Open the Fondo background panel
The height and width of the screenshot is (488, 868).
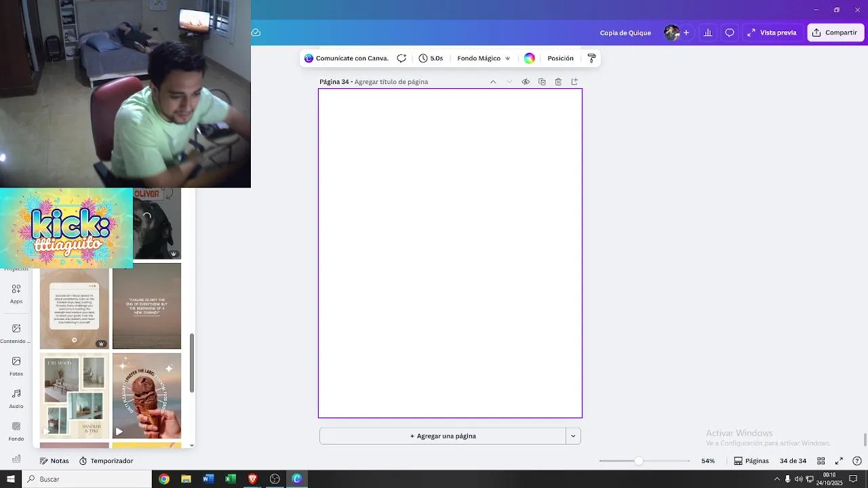[x=16, y=431]
